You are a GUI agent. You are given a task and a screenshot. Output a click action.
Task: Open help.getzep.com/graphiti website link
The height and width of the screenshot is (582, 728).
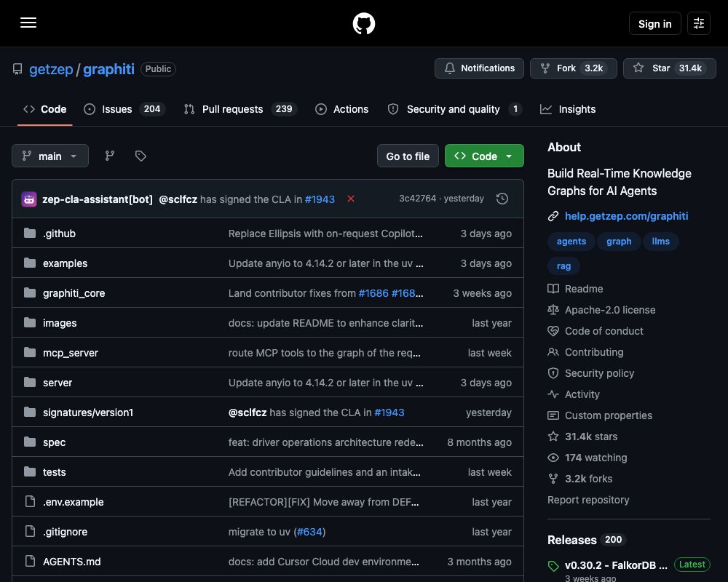[626, 216]
